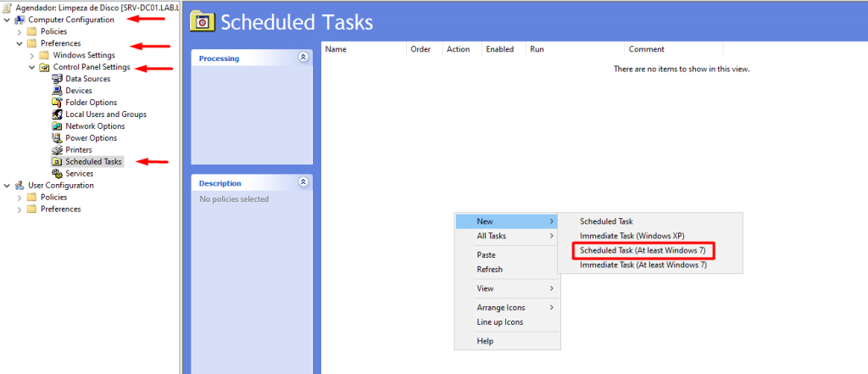The height and width of the screenshot is (374, 868).
Task: Expand the User Configuration Policies node
Action: pyautogui.click(x=19, y=198)
